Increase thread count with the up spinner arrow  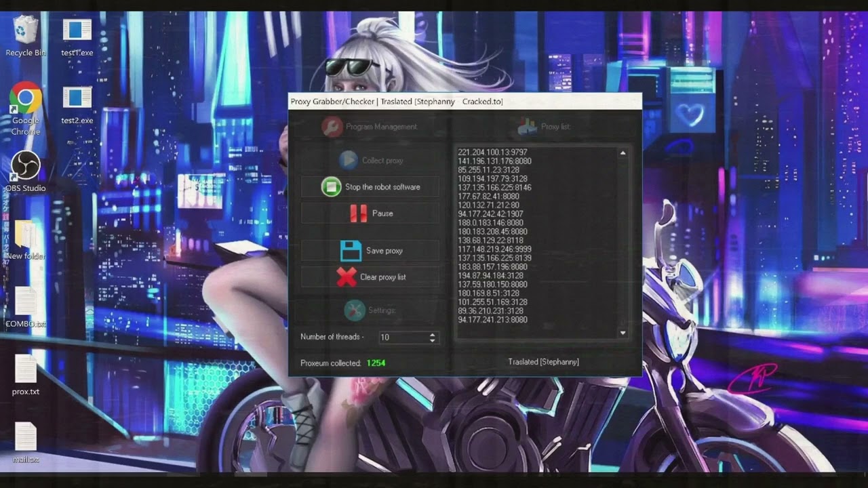point(433,334)
